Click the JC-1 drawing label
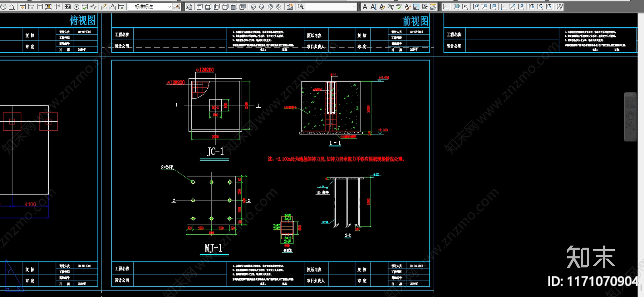 click(x=215, y=152)
